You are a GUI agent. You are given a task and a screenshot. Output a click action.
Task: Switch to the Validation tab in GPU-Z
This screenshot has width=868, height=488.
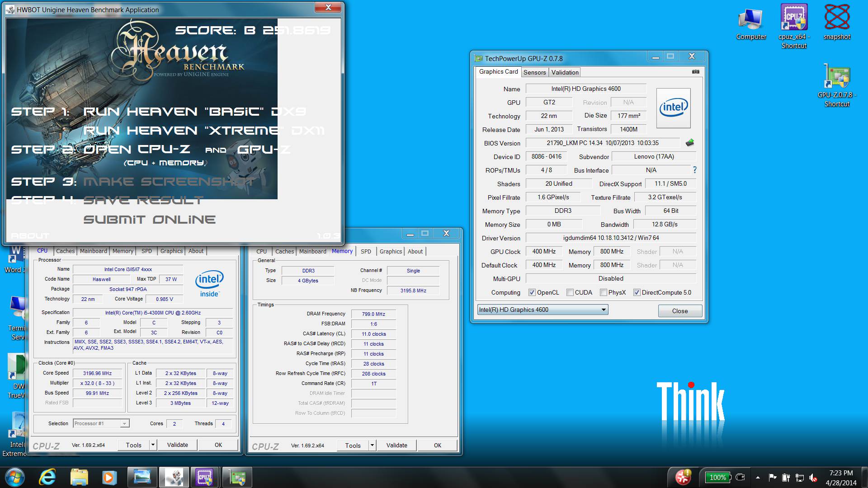(x=565, y=72)
